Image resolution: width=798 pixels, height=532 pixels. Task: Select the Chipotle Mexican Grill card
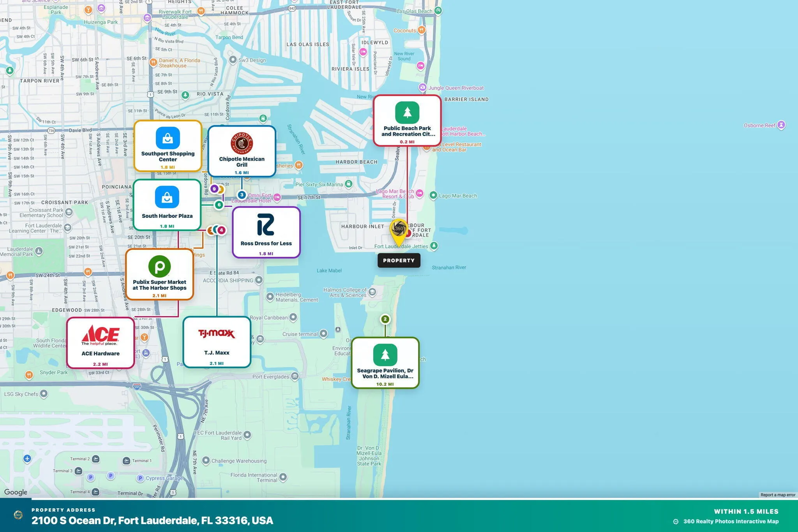click(242, 151)
